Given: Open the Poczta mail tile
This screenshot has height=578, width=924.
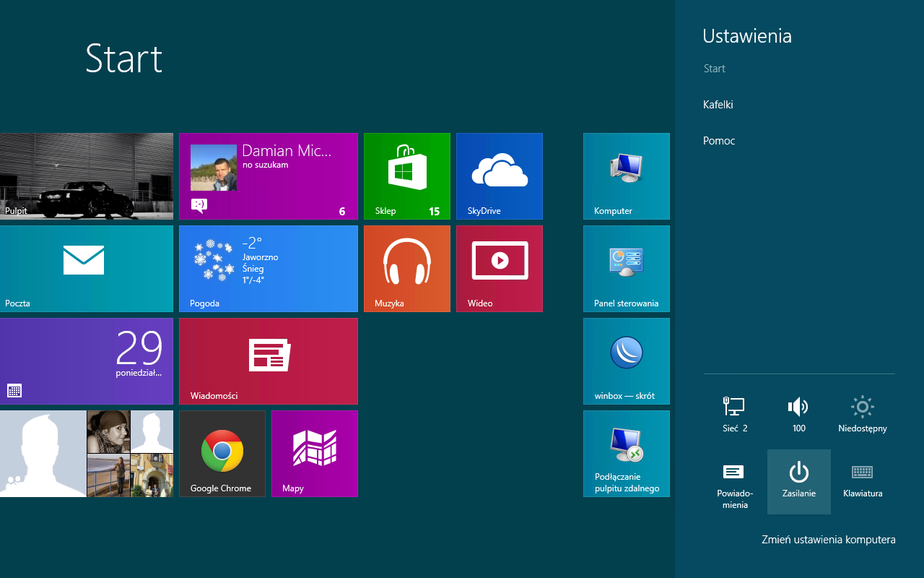Looking at the screenshot, I should [x=86, y=268].
